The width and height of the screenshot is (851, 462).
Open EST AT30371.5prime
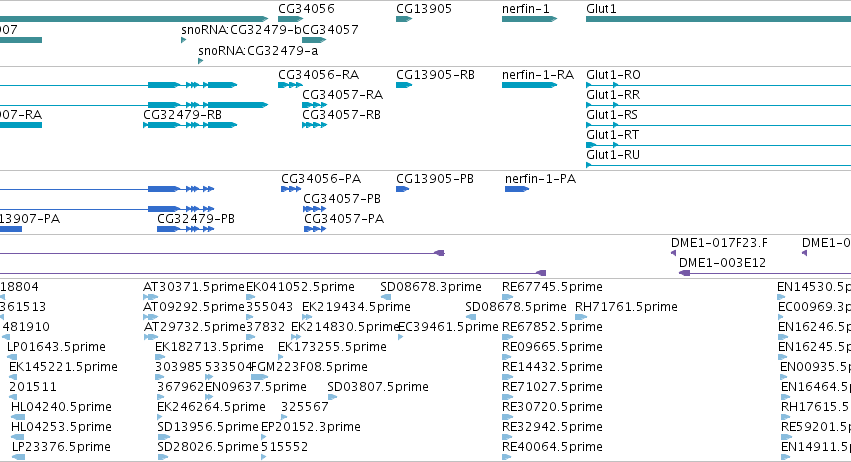click(194, 287)
